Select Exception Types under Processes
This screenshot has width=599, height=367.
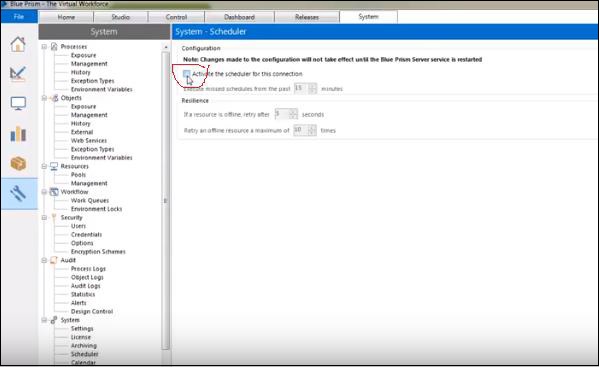tap(92, 81)
